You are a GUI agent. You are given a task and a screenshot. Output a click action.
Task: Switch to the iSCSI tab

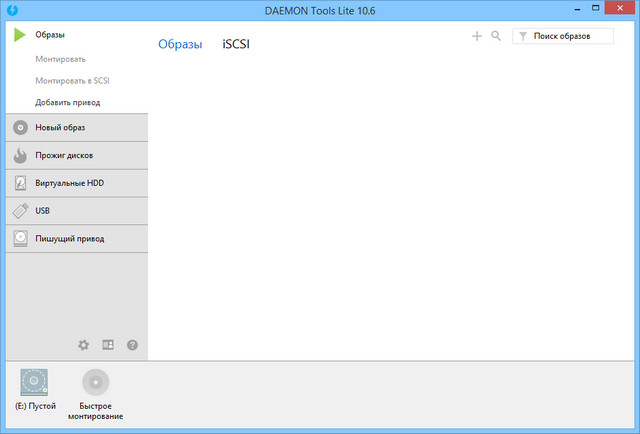236,44
